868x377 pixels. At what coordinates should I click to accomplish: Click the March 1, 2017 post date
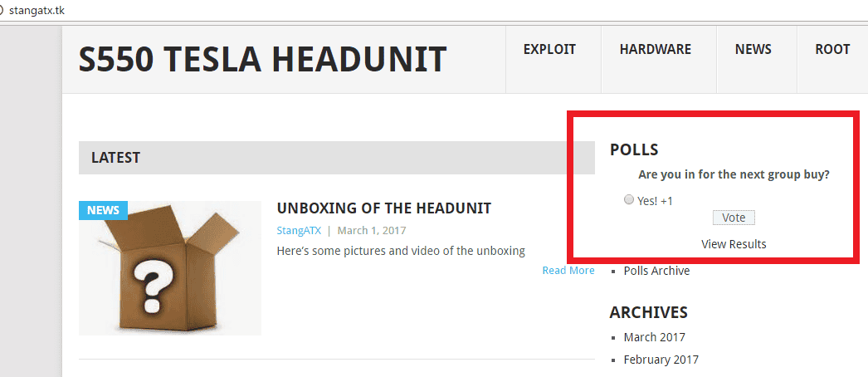coord(372,230)
